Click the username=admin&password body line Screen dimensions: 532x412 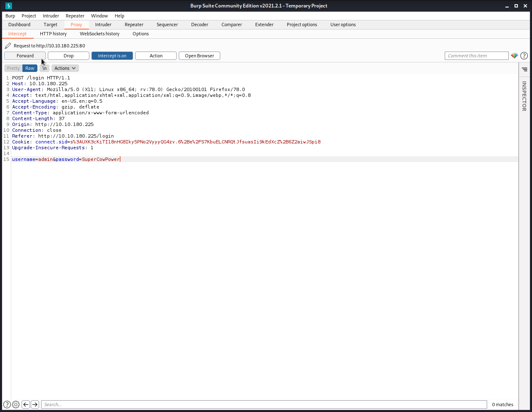[x=66, y=159]
